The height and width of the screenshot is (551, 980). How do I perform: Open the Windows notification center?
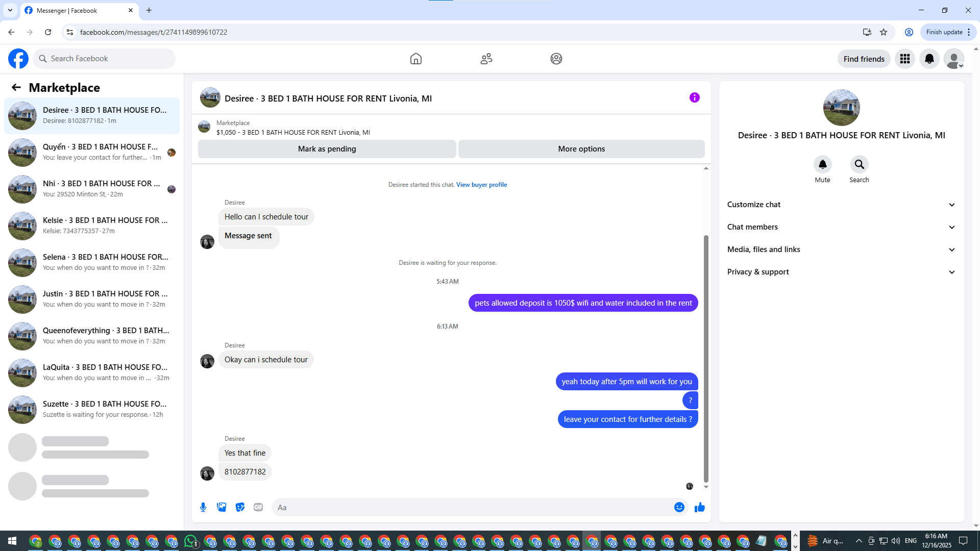[963, 541]
